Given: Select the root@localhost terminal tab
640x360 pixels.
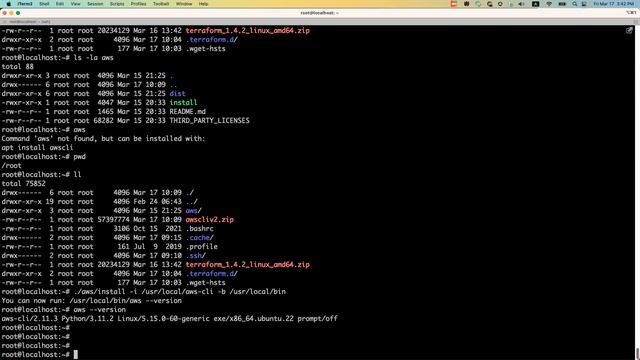Looking at the screenshot, I should [x=30, y=22].
